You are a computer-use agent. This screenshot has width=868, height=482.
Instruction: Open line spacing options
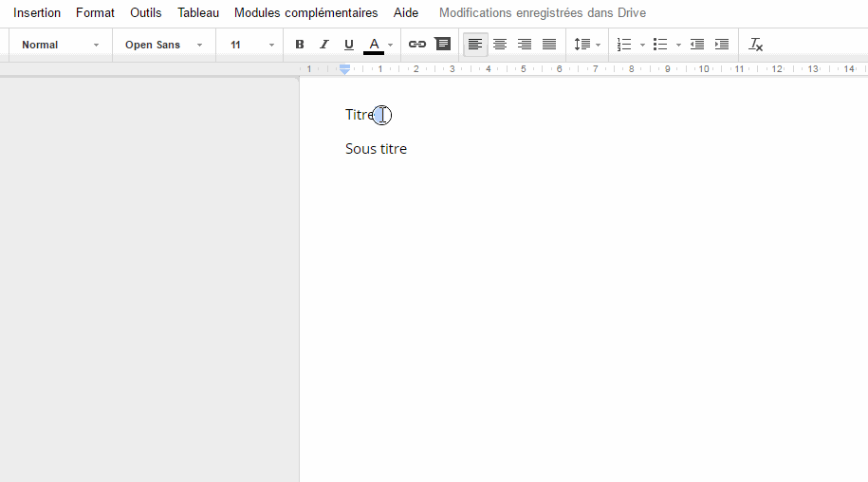[x=587, y=45]
